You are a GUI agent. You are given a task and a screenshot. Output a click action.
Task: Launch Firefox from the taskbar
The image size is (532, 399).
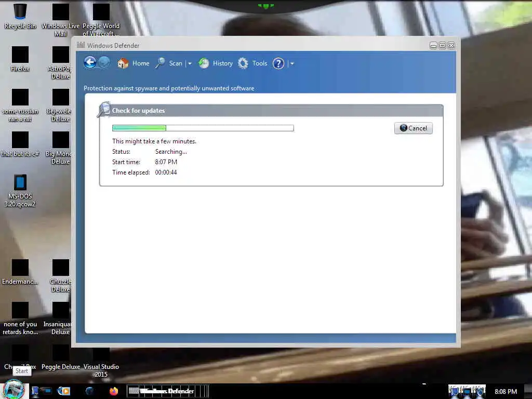click(114, 391)
